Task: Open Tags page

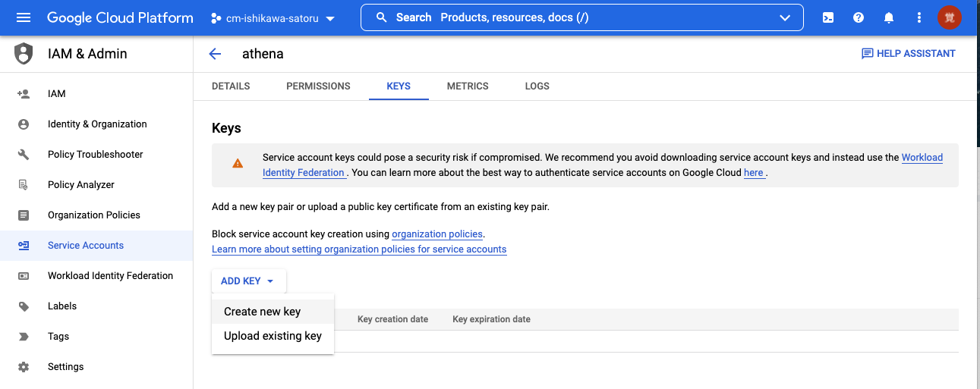Action: (58, 337)
